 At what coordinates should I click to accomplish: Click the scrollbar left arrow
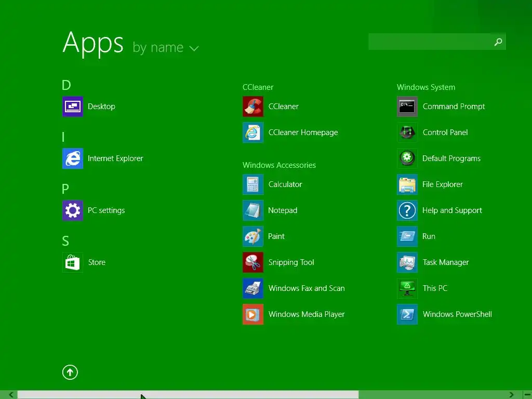click(11, 395)
